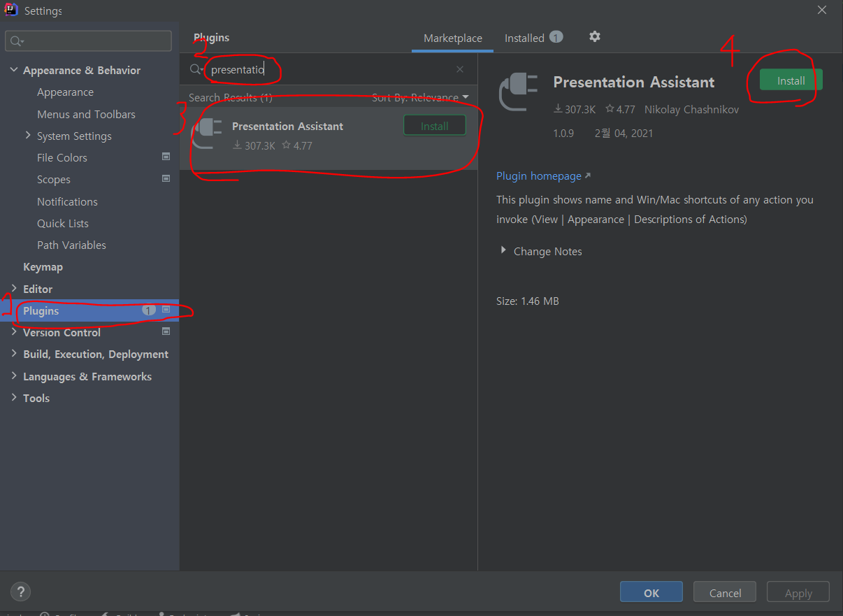Click the version number 1.0.9
This screenshot has width=843, height=616.
coord(563,133)
